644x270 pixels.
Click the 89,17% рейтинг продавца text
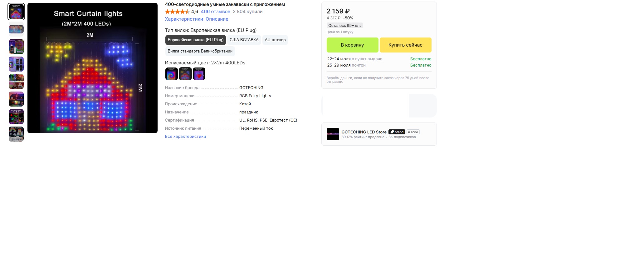[363, 137]
